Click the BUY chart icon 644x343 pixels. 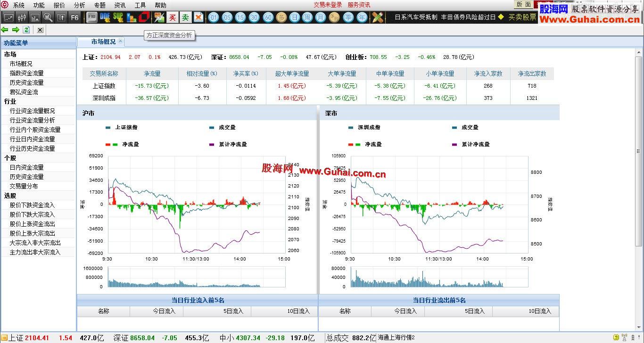coord(159,17)
